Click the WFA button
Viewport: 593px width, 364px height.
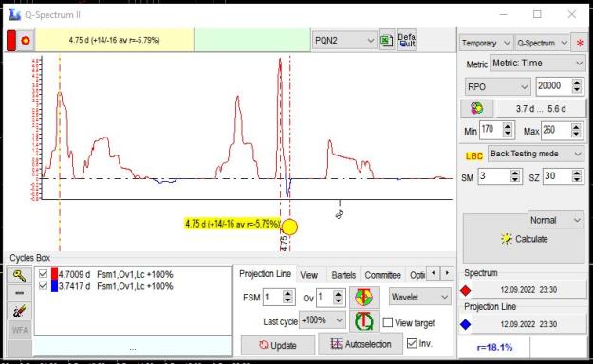(19, 331)
